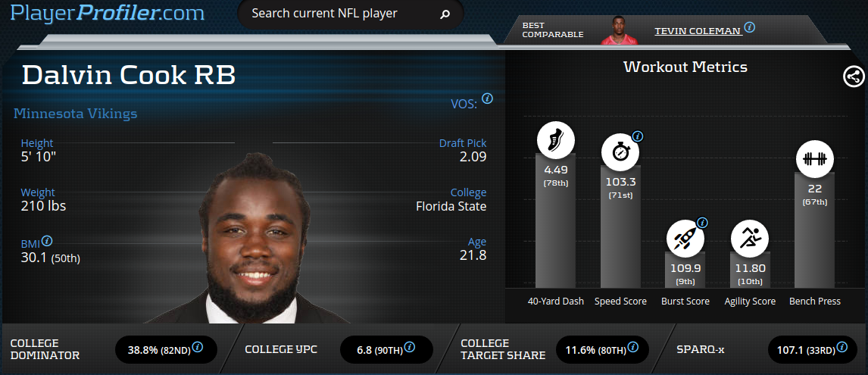Open the Best Comparable info icon
Viewport: 868px width, 375px height.
pyautogui.click(x=750, y=27)
